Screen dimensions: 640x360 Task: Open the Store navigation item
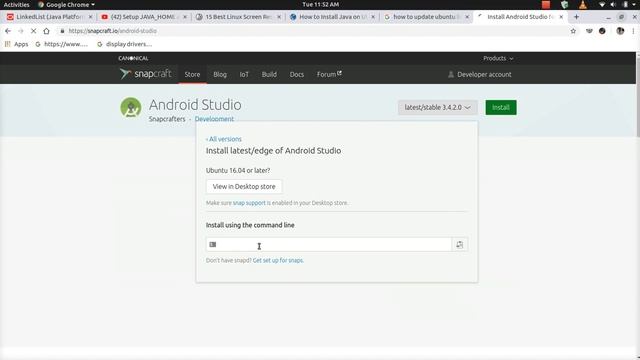coord(192,74)
